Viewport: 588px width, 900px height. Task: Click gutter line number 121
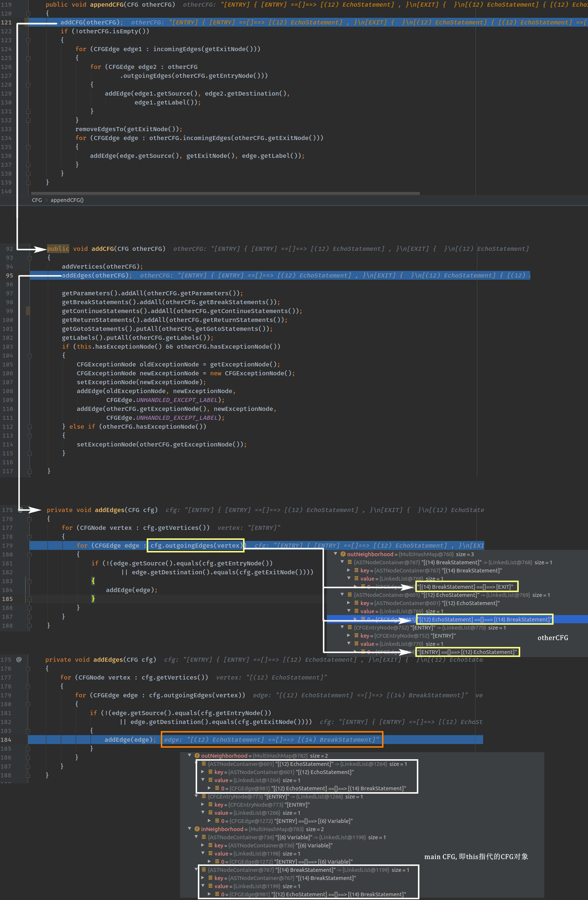point(6,22)
